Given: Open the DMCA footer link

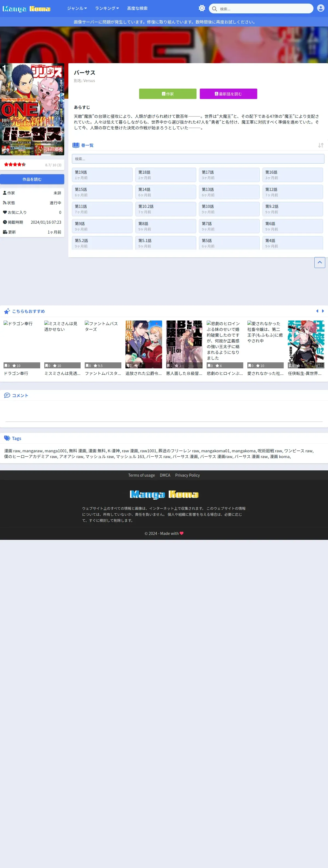Looking at the screenshot, I should 165,475.
